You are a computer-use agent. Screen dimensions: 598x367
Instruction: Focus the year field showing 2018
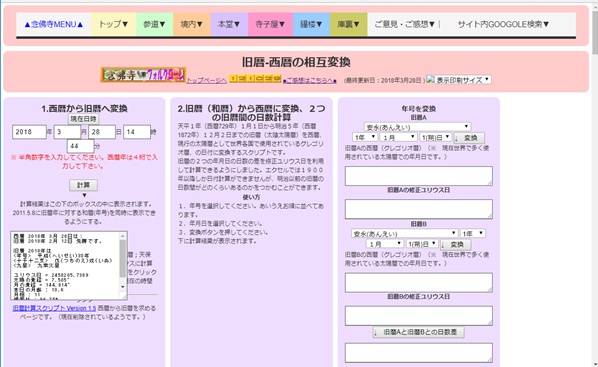[x=29, y=132]
